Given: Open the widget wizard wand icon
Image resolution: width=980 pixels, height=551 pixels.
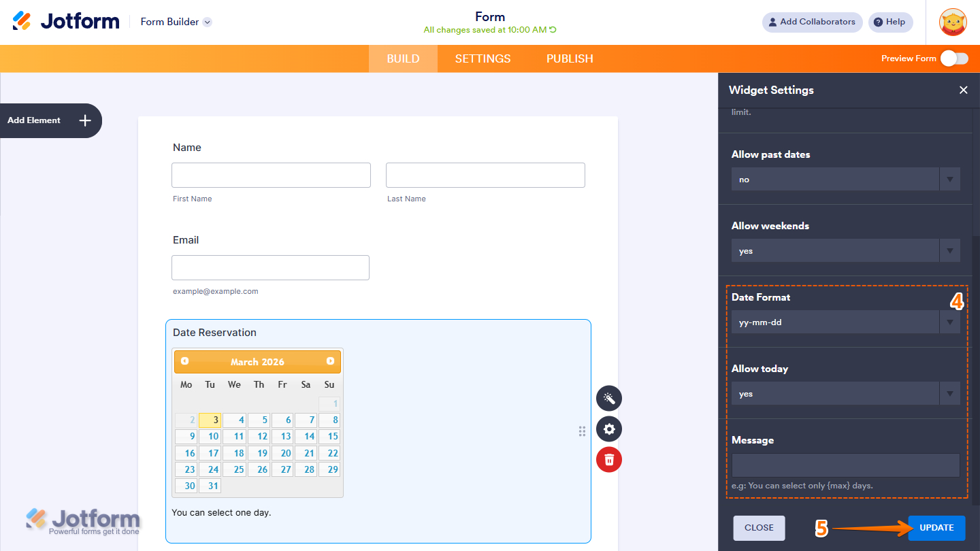Looking at the screenshot, I should 608,398.
